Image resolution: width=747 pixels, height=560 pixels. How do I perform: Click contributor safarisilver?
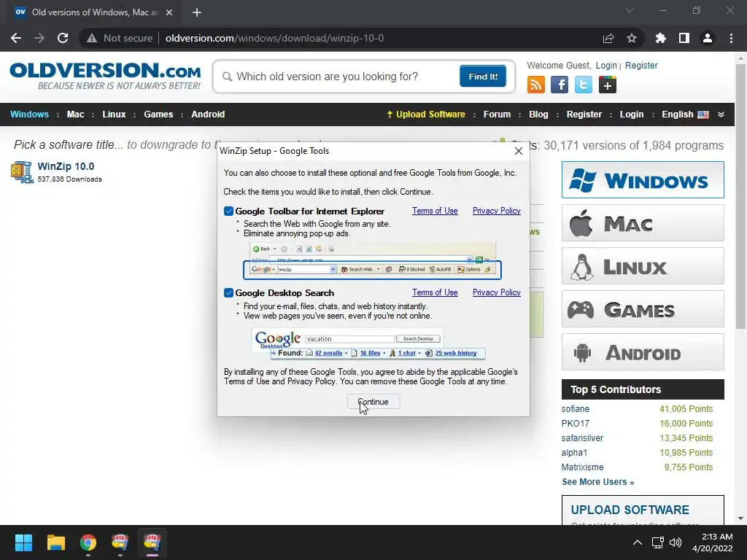(582, 438)
